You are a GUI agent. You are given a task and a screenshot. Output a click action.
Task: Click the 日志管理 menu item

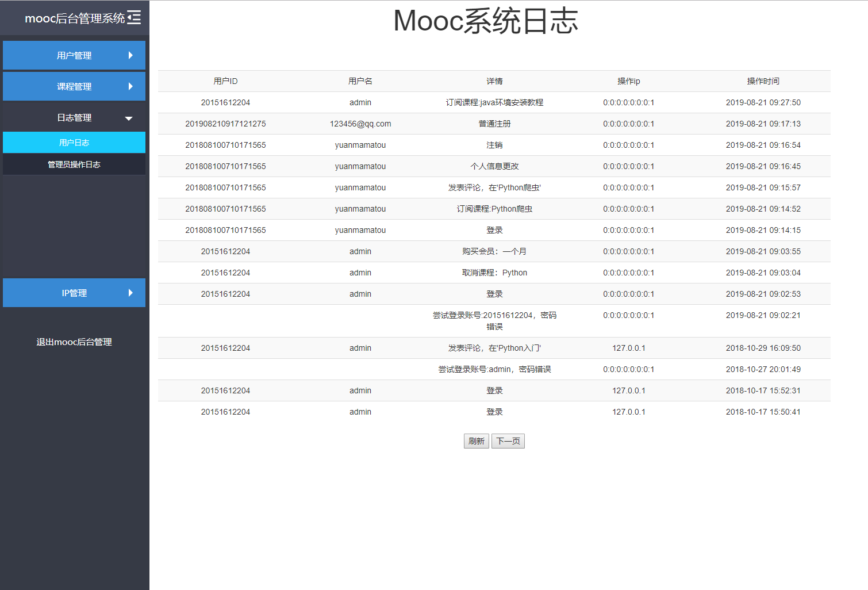(74, 117)
